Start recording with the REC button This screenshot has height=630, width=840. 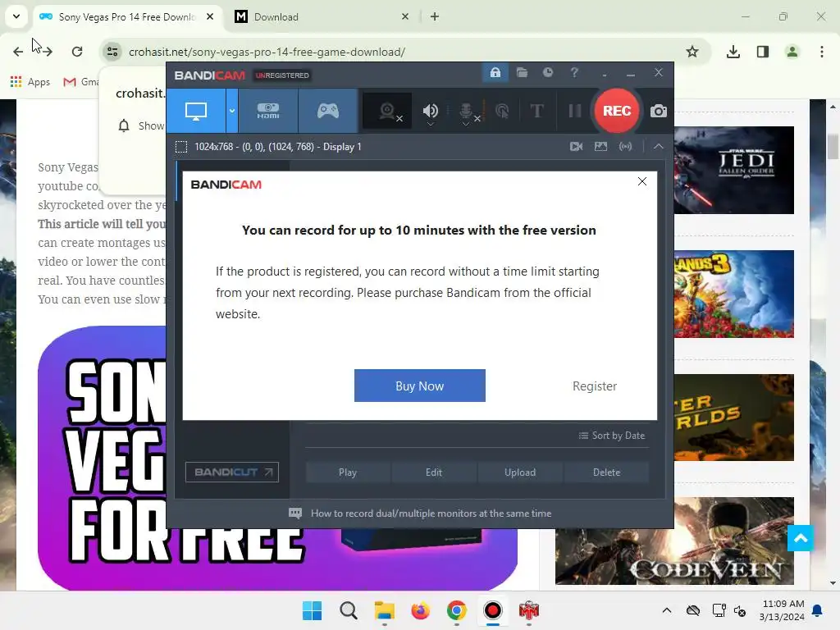pos(617,111)
